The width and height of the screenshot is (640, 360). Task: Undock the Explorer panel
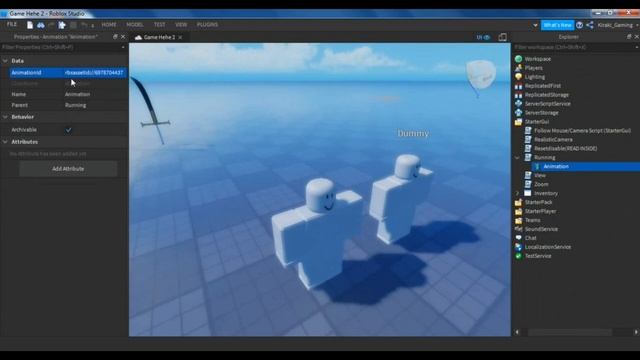(x=629, y=37)
